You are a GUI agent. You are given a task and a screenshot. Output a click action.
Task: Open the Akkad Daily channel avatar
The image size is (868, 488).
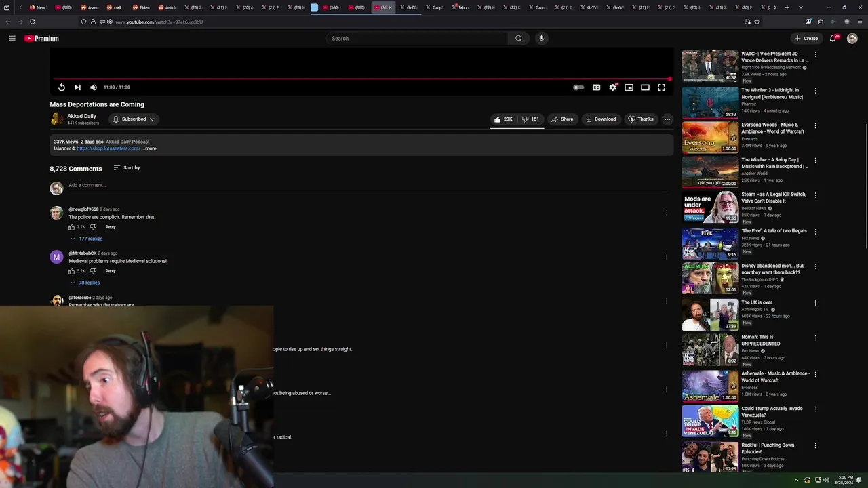coord(57,119)
